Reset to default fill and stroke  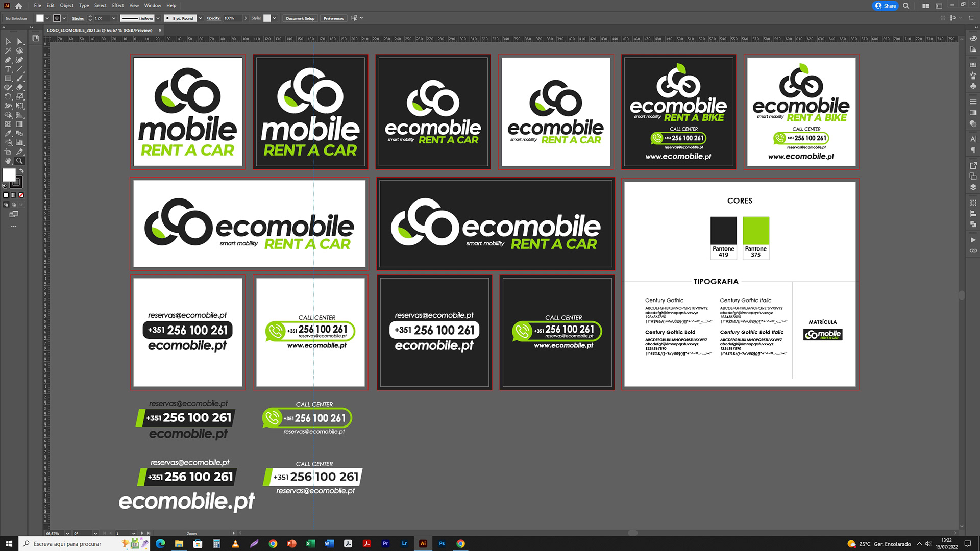pos(5,186)
